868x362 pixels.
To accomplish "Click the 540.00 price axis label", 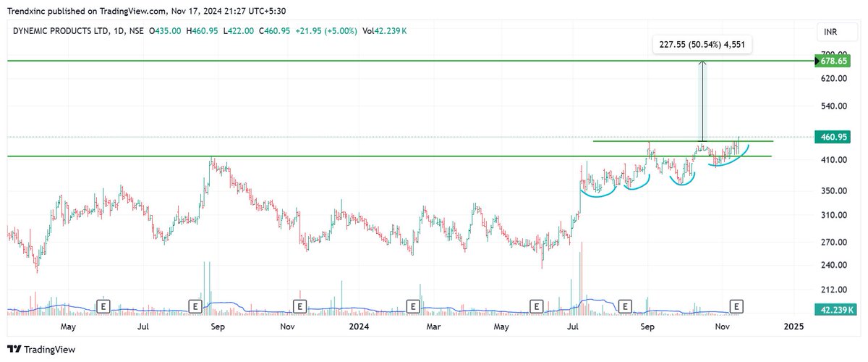I will [833, 106].
